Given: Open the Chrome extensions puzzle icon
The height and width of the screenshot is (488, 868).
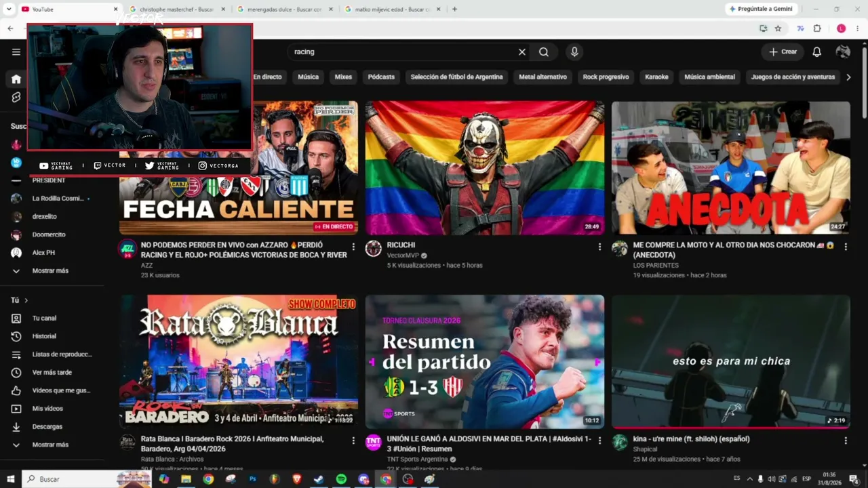Looking at the screenshot, I should pos(817,28).
